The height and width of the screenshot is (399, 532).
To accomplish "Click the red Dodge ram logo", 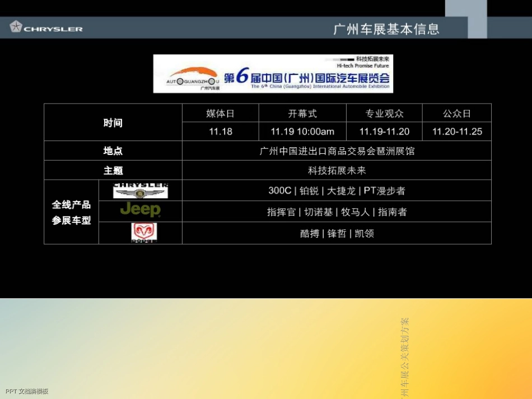I will click(144, 233).
